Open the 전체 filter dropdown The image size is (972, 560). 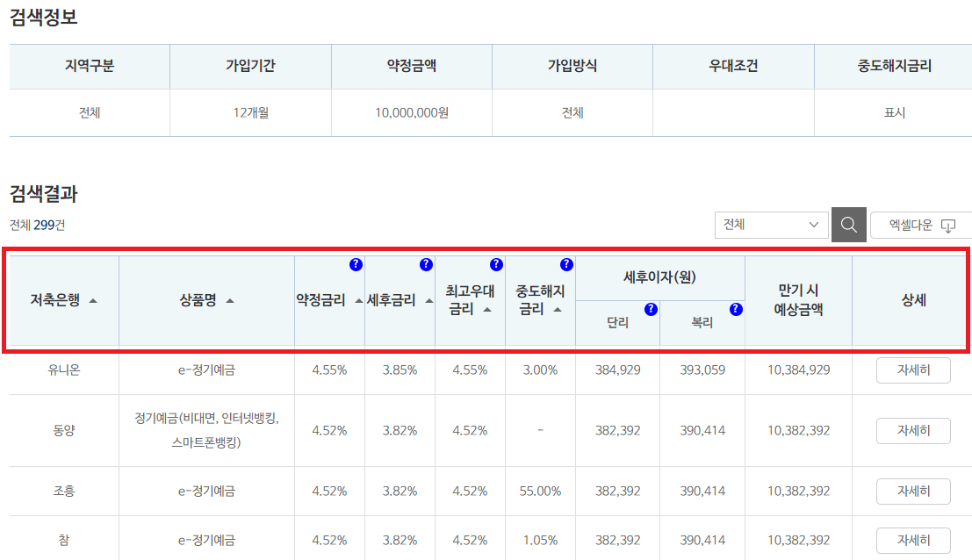click(x=770, y=225)
